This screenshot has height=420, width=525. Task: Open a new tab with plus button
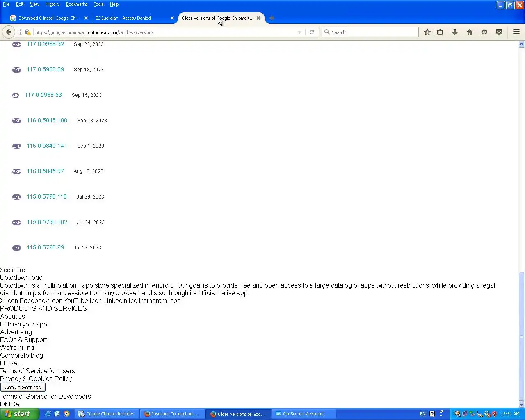(x=272, y=18)
